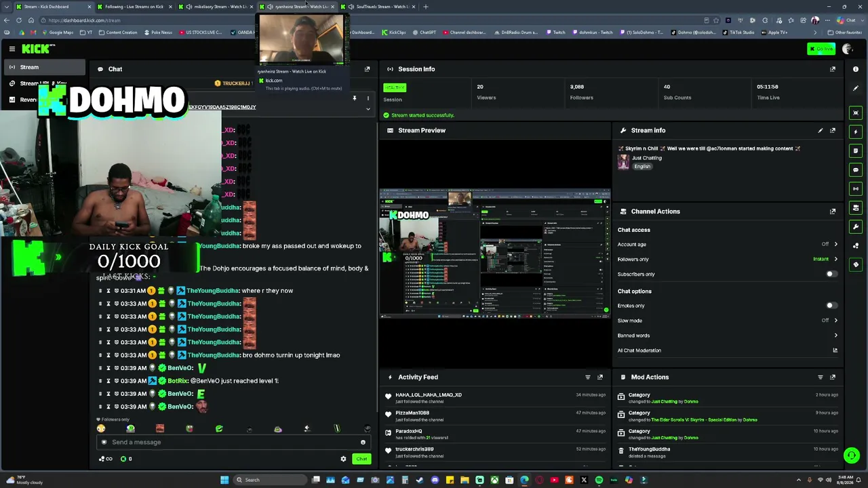Open ChatGPT bookmark

[x=425, y=33]
